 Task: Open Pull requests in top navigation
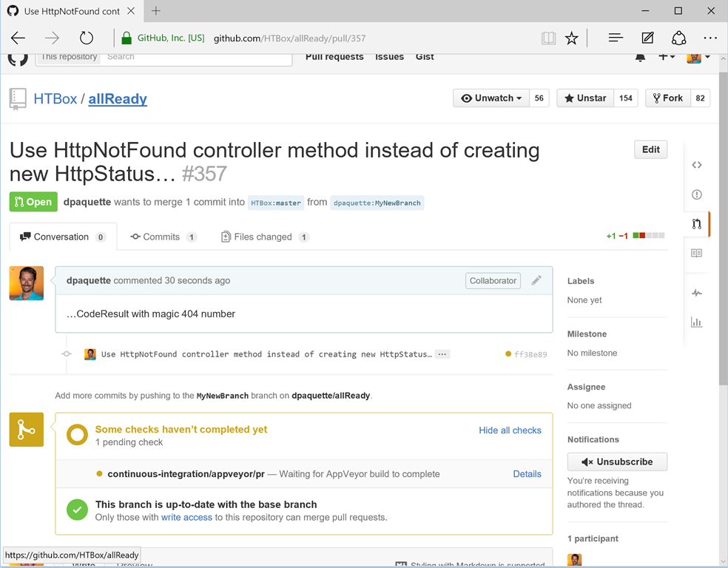pyautogui.click(x=334, y=57)
